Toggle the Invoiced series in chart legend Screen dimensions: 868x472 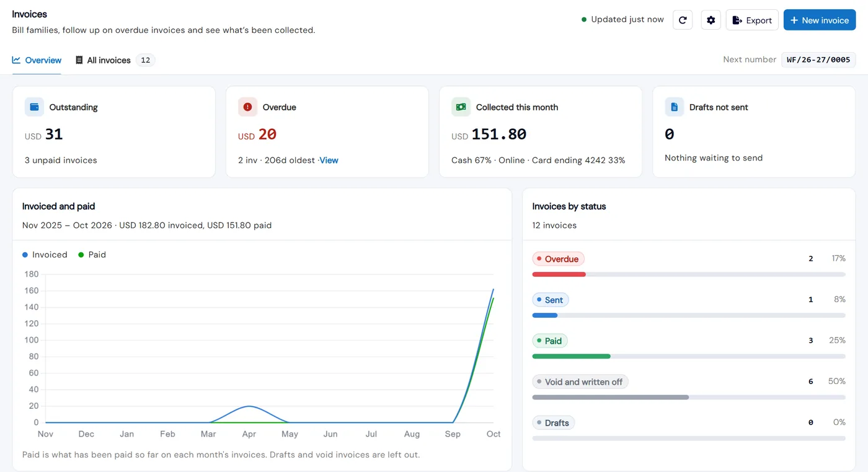click(45, 255)
